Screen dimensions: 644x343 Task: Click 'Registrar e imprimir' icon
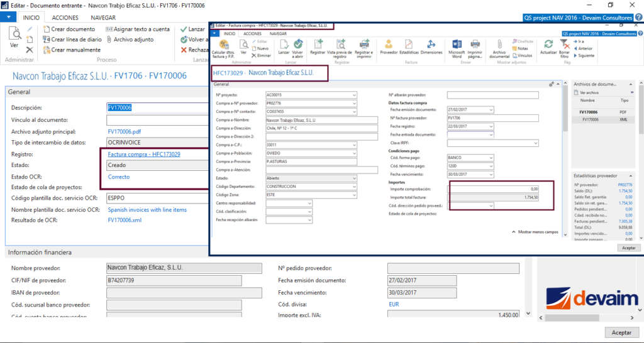click(364, 45)
